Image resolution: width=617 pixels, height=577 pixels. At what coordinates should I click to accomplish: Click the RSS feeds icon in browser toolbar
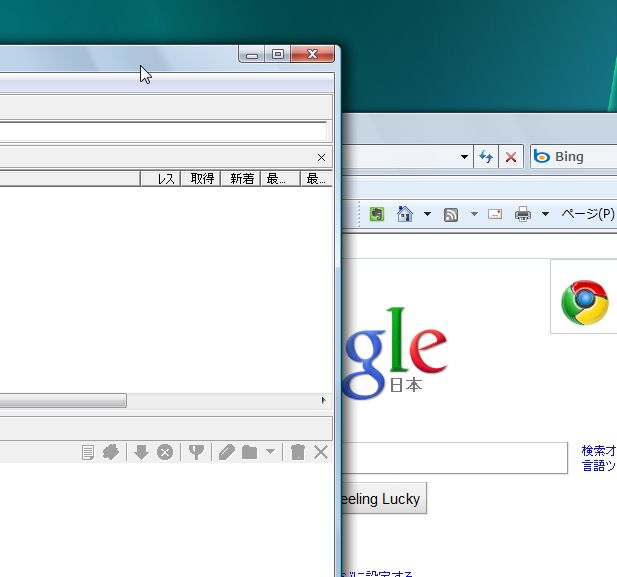(x=451, y=215)
